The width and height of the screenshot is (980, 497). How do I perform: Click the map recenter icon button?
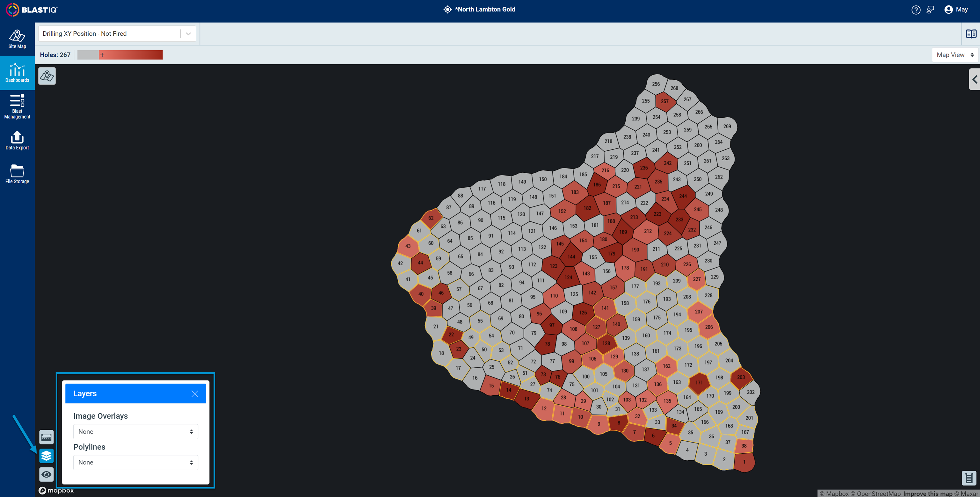(x=47, y=76)
